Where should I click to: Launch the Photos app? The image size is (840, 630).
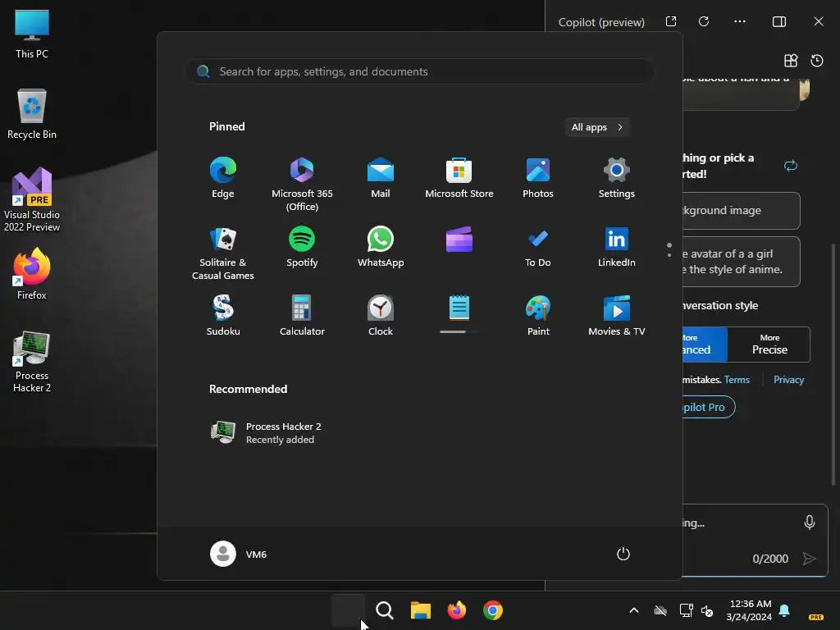tap(538, 177)
